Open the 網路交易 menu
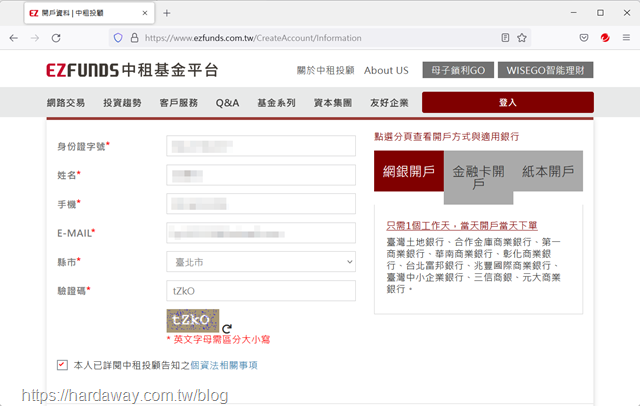 pos(66,103)
